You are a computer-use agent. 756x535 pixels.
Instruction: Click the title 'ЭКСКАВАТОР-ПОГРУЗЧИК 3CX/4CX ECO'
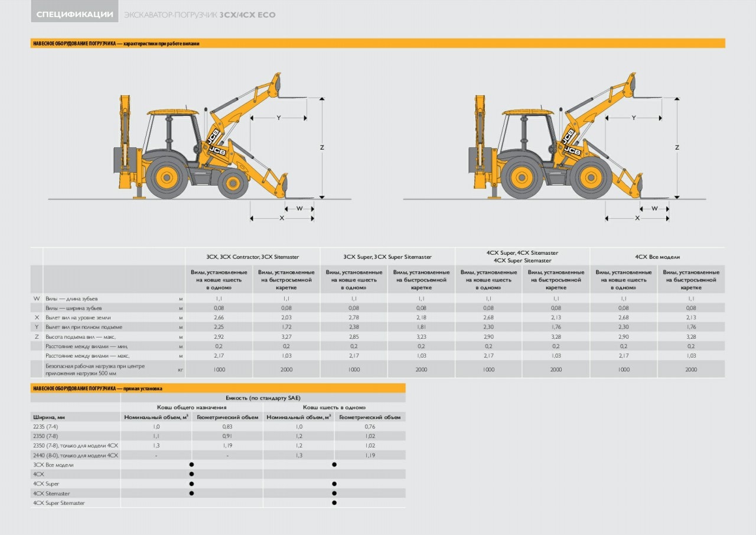[200, 15]
